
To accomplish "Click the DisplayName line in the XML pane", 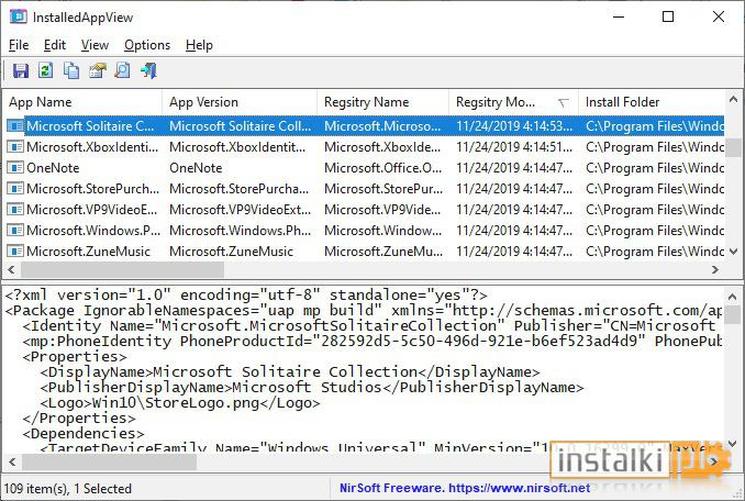I will click(x=290, y=372).
